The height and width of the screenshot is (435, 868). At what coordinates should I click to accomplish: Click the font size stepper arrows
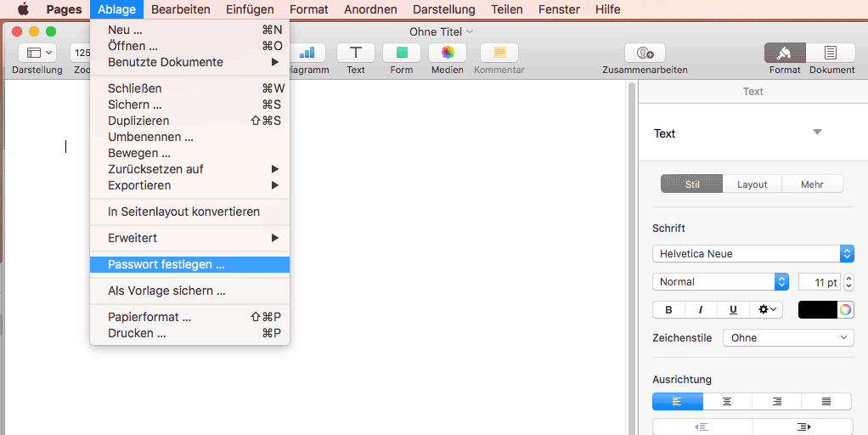click(848, 282)
